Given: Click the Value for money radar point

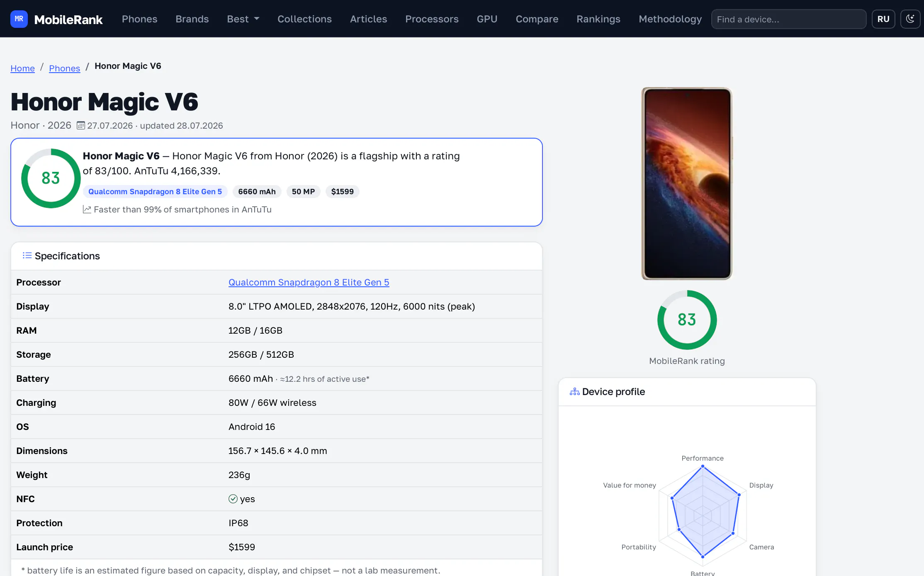Looking at the screenshot, I should click(x=672, y=498).
